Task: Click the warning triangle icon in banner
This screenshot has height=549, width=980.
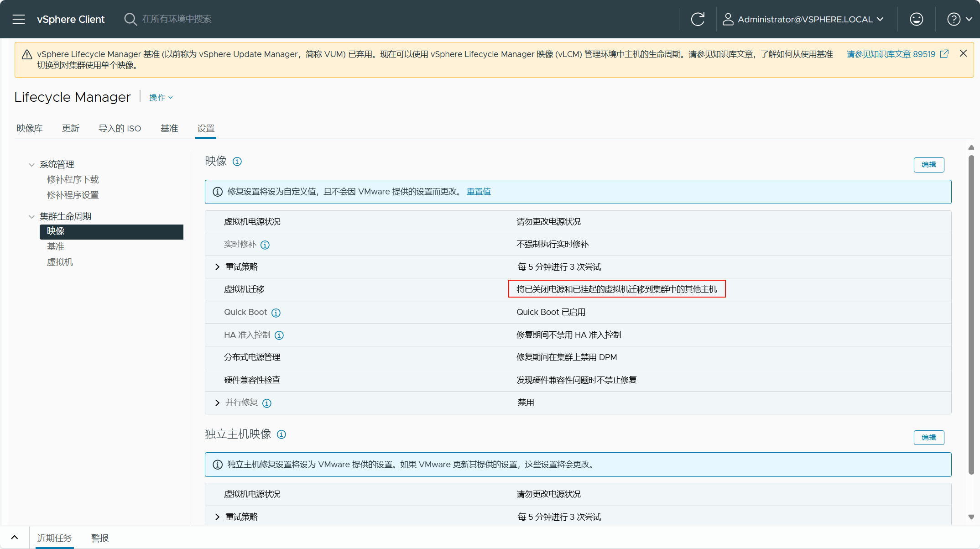Action: 27,54
